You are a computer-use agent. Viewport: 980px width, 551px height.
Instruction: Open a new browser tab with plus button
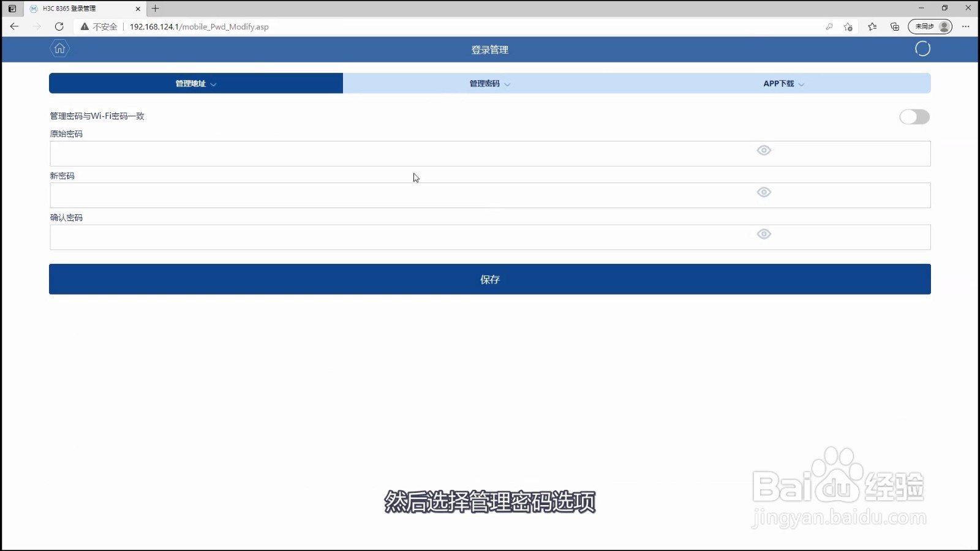(x=155, y=9)
